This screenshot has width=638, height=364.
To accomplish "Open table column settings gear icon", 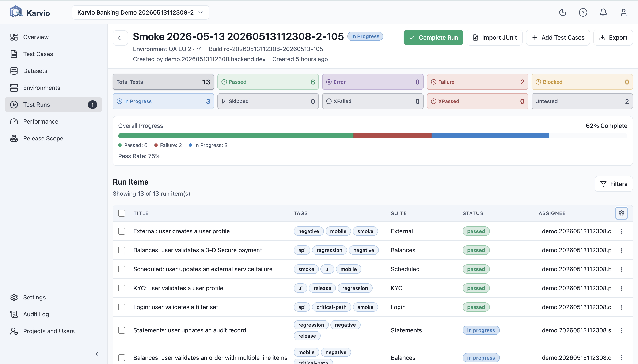I will click(x=621, y=213).
